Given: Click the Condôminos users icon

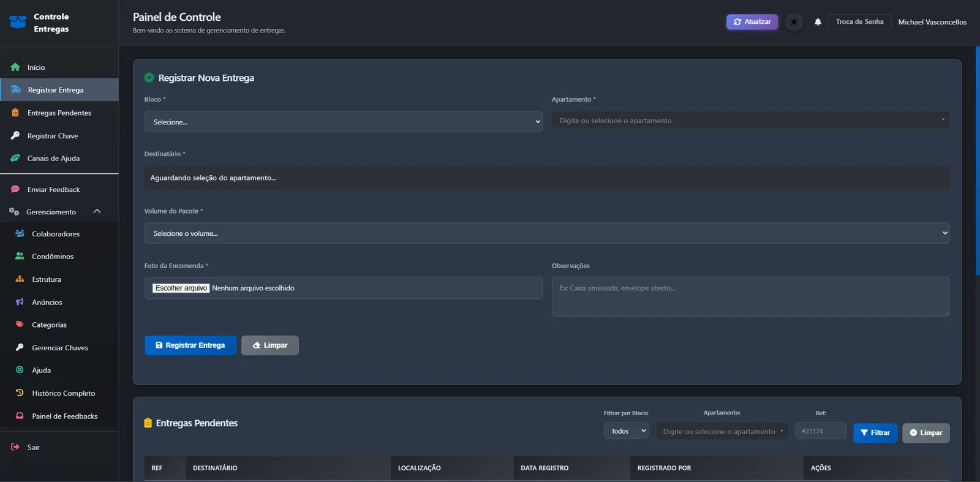Looking at the screenshot, I should tap(20, 256).
